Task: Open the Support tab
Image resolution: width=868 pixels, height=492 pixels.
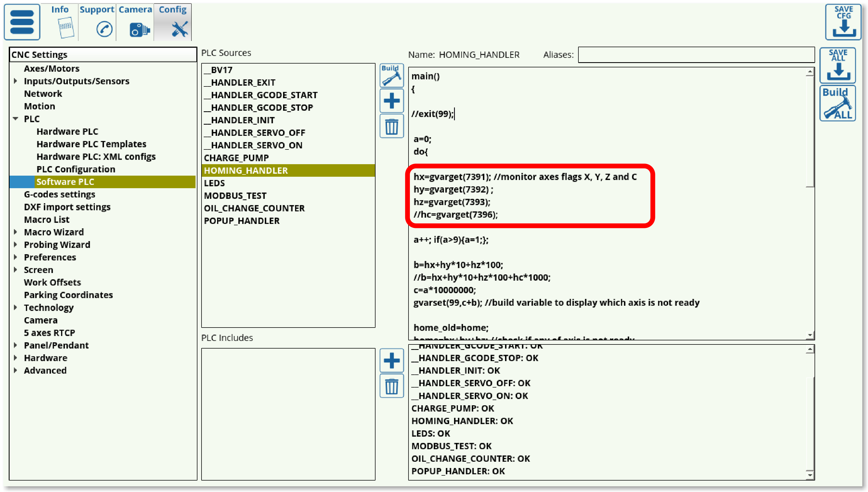Action: (x=97, y=22)
